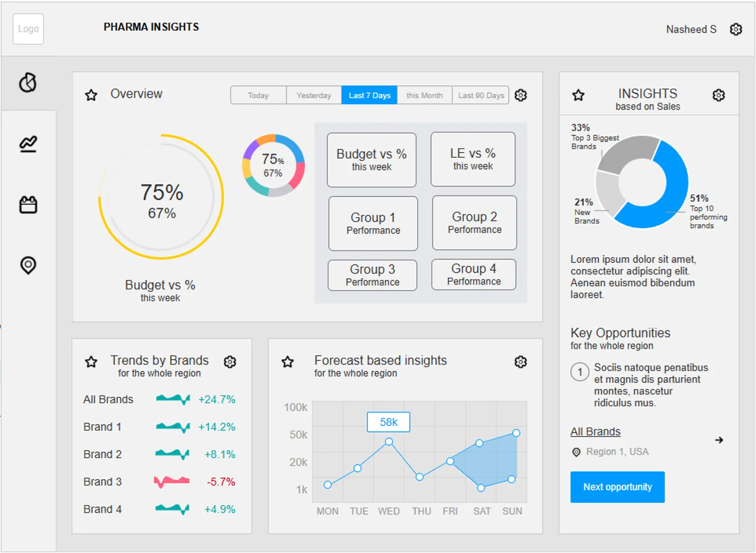This screenshot has width=756, height=553.
Task: Click the light gray 21% donut segment
Action: pos(609,193)
